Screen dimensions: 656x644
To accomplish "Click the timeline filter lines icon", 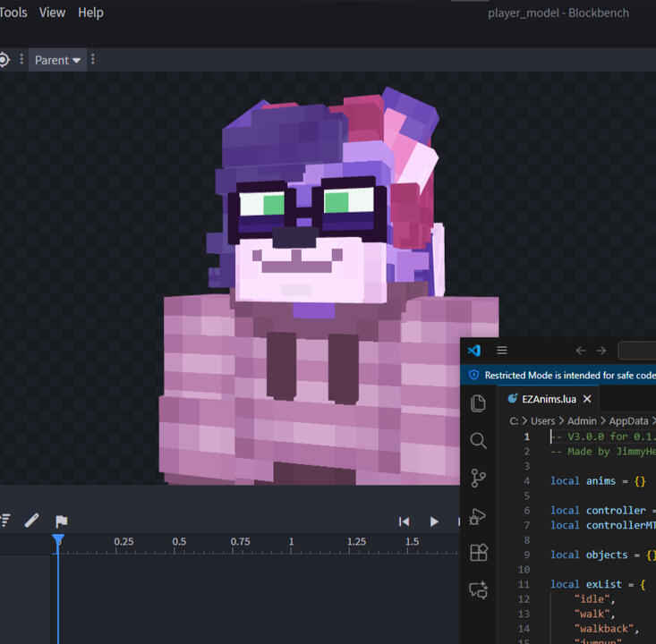I will [x=5, y=521].
